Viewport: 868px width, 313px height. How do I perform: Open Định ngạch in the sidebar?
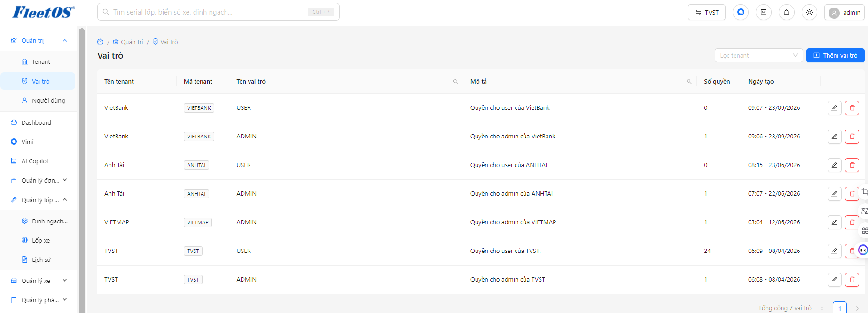point(38,221)
